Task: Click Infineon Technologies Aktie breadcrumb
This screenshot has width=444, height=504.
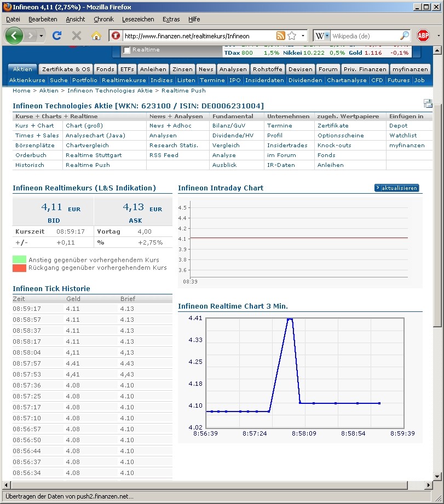Action: (110, 91)
